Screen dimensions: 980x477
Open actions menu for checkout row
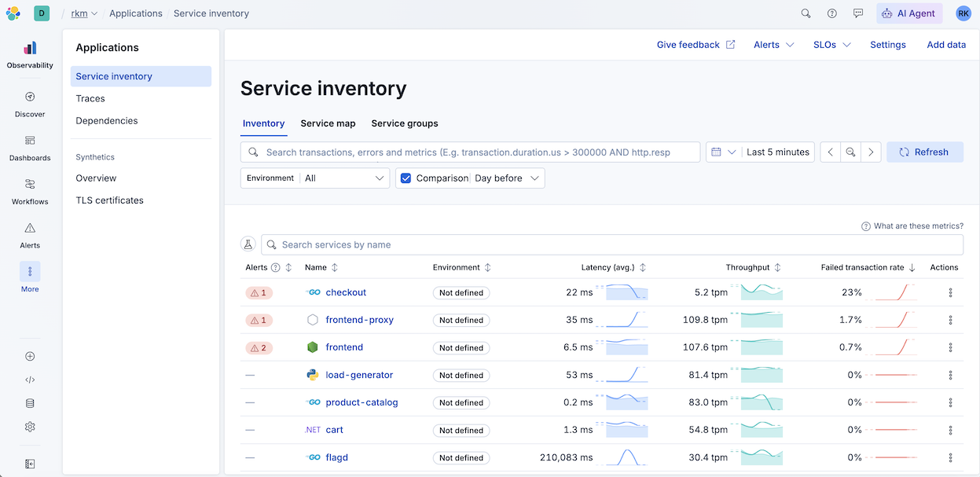point(950,292)
